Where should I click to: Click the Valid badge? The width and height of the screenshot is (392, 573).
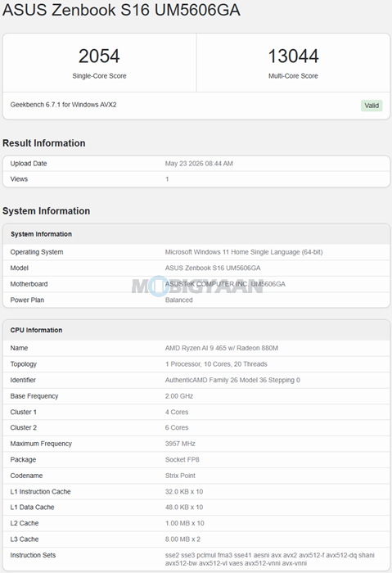[x=372, y=106]
